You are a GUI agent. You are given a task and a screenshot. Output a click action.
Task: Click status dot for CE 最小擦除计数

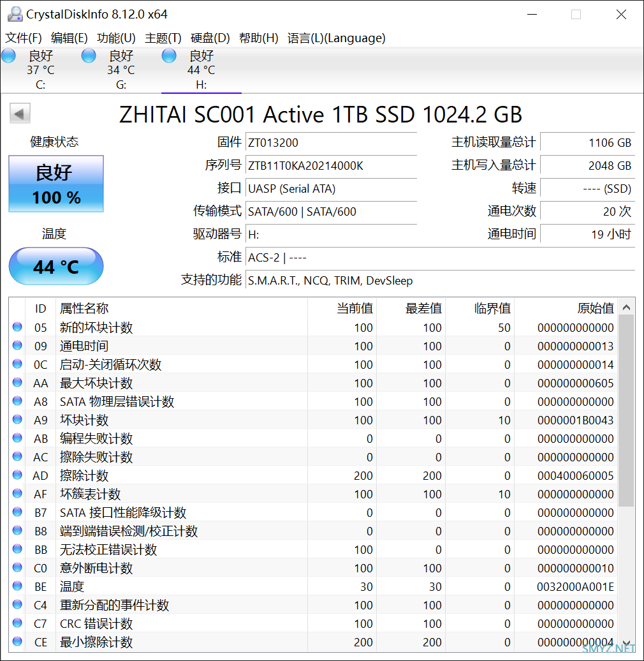(17, 642)
